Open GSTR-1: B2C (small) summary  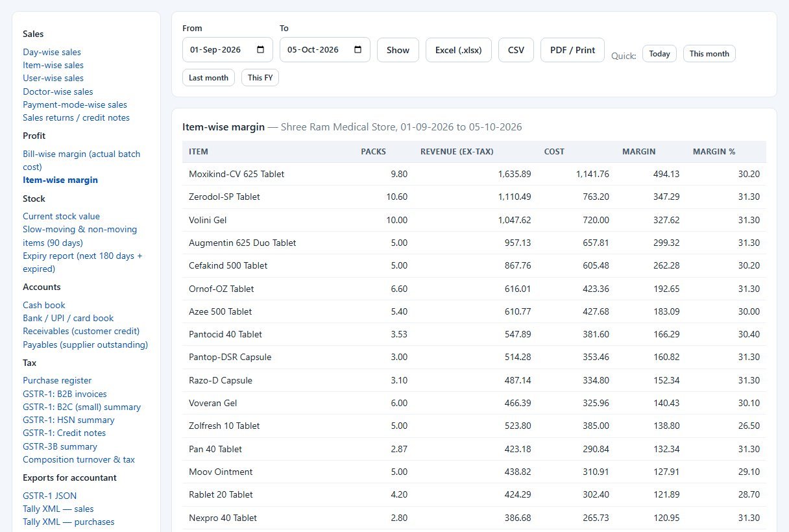click(x=82, y=407)
